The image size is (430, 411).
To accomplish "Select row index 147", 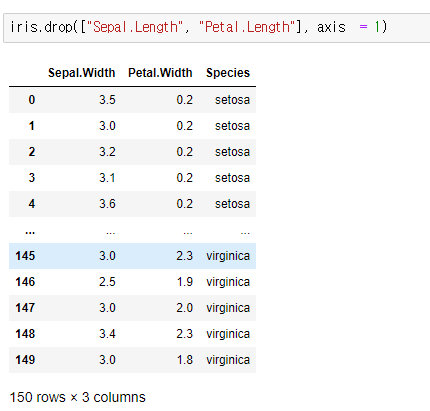I will click(x=25, y=308).
